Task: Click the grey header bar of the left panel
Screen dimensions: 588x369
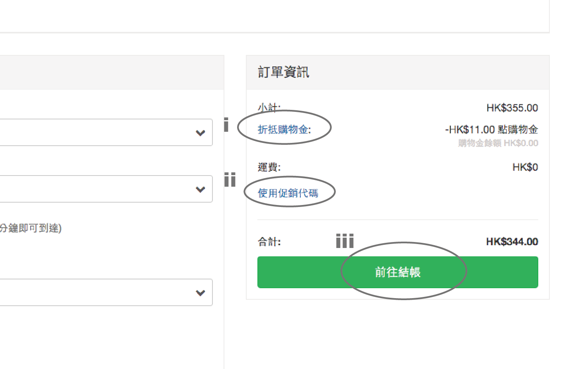Action: point(111,72)
